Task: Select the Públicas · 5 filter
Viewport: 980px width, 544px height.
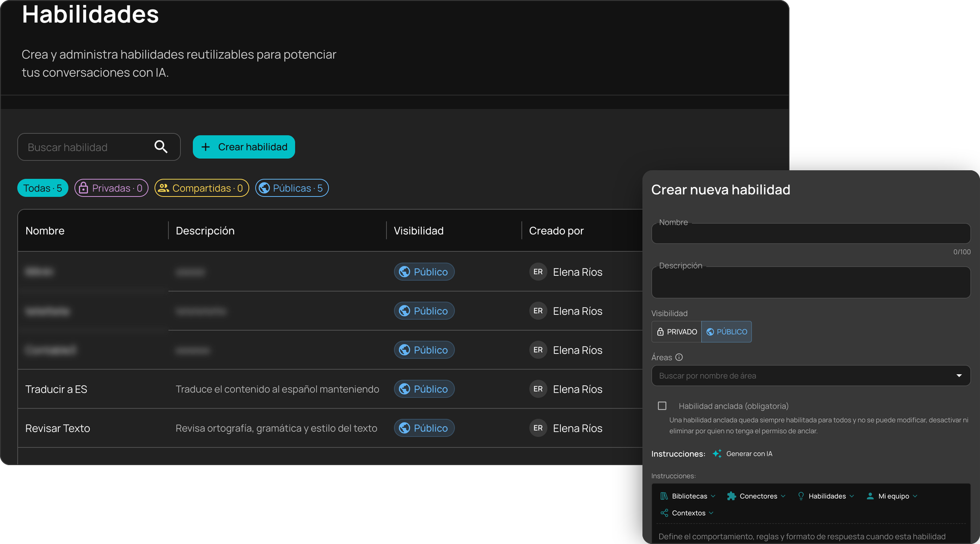Action: click(x=292, y=188)
